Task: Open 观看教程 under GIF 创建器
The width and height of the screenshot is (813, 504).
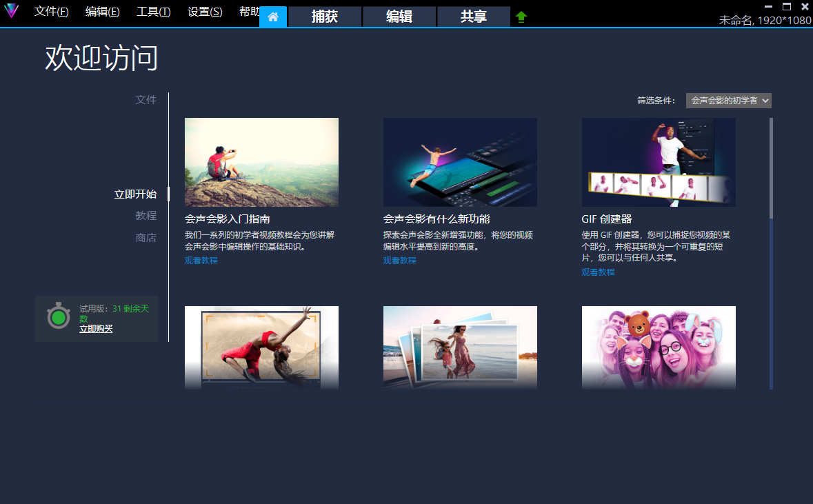Action: tap(598, 272)
